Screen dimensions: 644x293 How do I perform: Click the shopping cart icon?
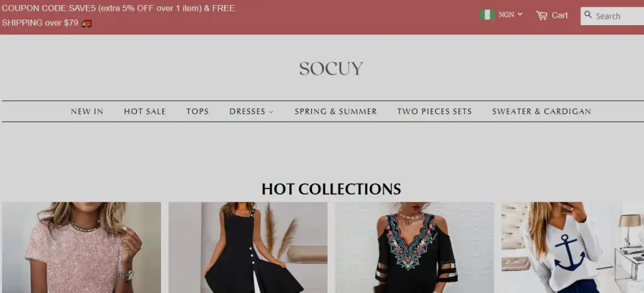pos(541,16)
